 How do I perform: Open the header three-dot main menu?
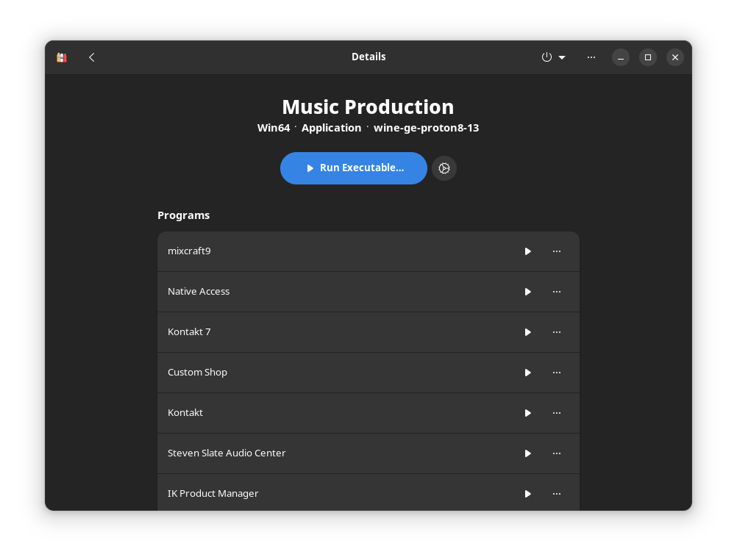(x=591, y=57)
